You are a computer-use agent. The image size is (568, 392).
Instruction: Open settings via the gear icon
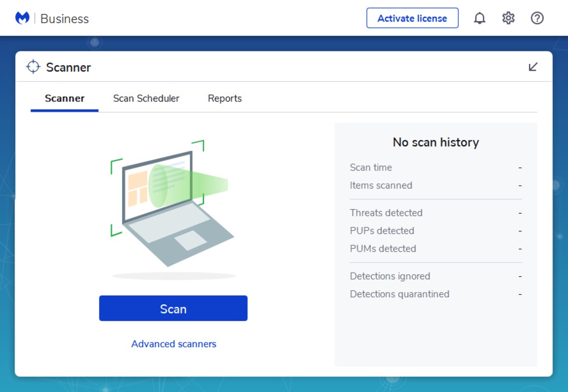click(x=508, y=18)
